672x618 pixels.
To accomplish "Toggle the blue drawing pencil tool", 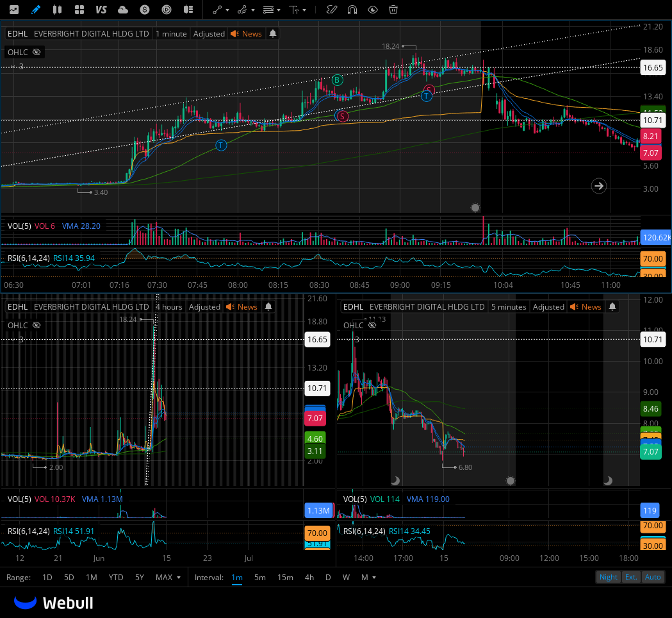I will [x=36, y=10].
